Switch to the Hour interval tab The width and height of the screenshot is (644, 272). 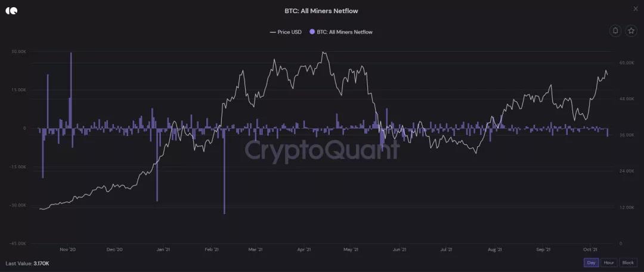point(609,262)
